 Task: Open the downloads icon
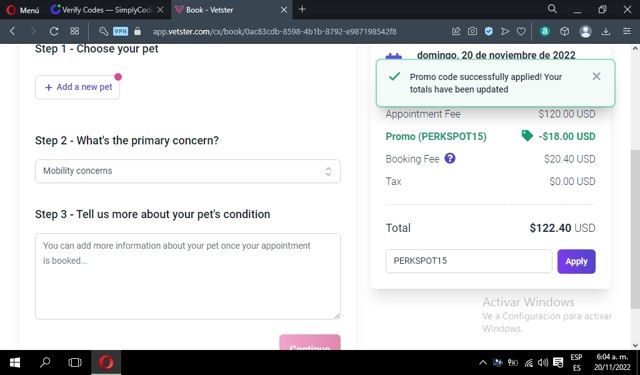pyautogui.click(x=606, y=31)
